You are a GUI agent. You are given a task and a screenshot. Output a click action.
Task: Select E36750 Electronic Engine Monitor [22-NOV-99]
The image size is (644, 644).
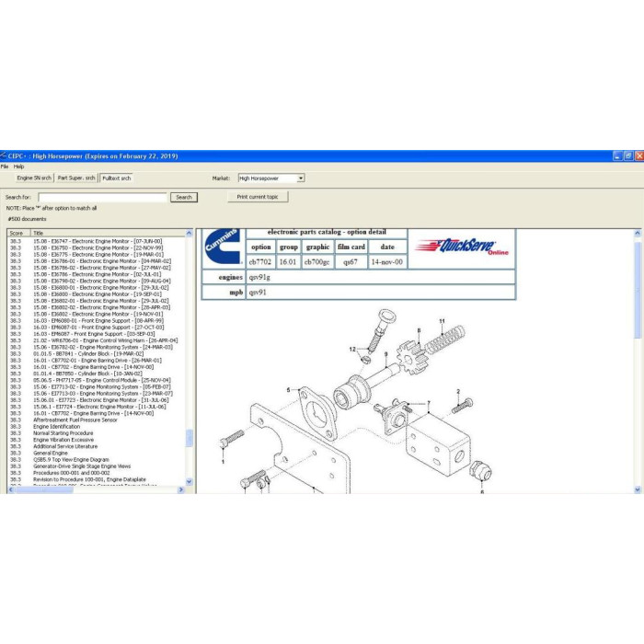click(98, 247)
